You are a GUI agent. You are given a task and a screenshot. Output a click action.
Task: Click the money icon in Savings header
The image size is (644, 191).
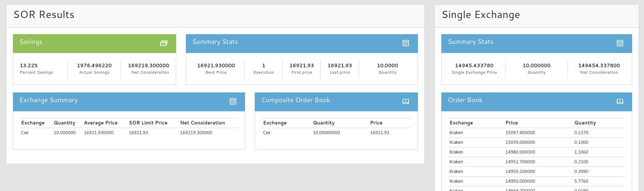[164, 43]
